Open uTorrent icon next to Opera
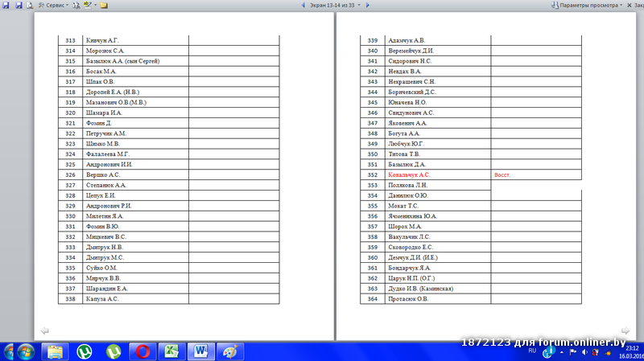This screenshot has width=644, height=361. [x=114, y=352]
